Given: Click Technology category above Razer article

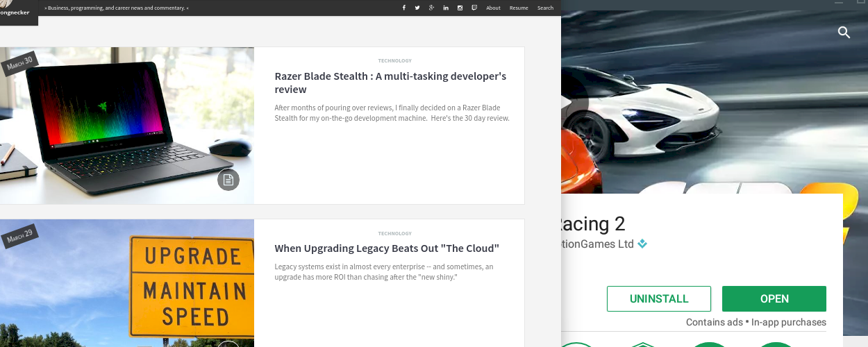Looking at the screenshot, I should [x=394, y=60].
